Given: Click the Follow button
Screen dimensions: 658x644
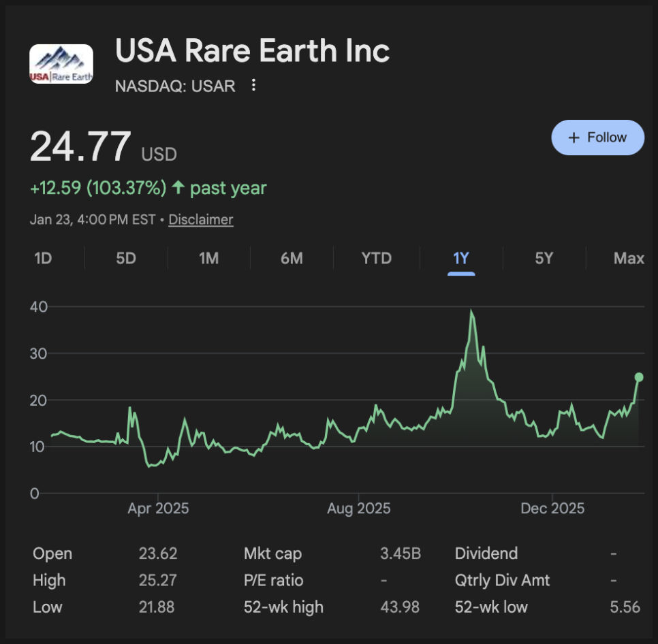Looking at the screenshot, I should pyautogui.click(x=597, y=138).
